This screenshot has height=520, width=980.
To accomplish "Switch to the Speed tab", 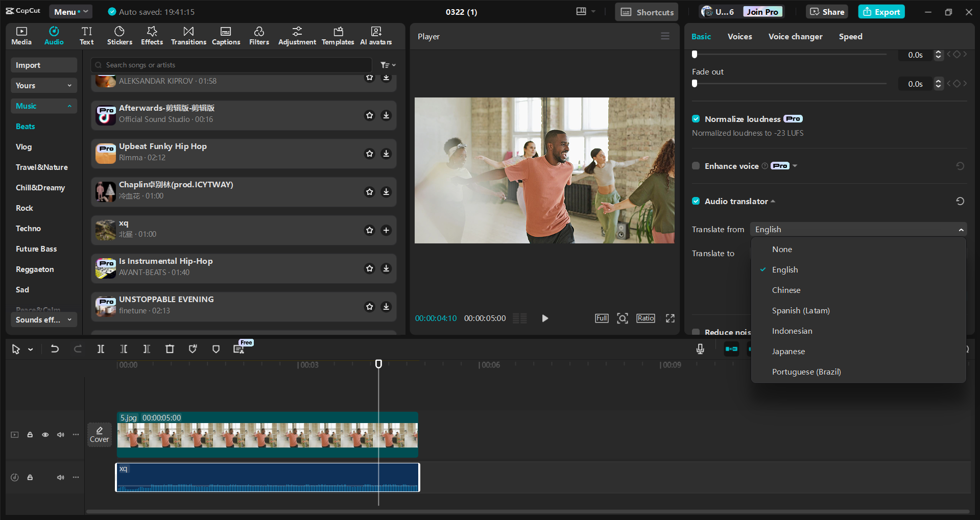I will [x=850, y=36].
